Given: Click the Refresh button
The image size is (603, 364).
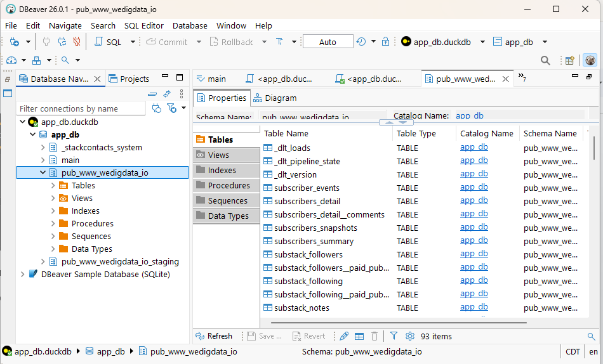Looking at the screenshot, I should 214,336.
